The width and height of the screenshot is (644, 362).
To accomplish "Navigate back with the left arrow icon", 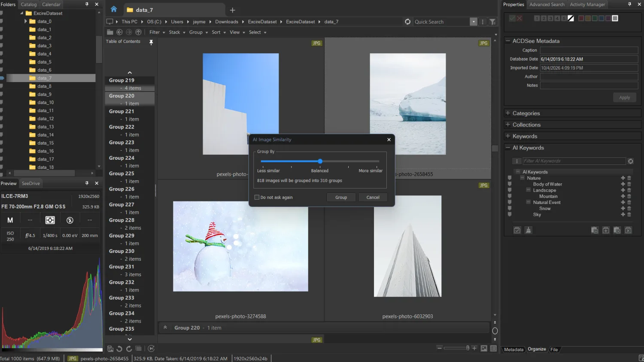I will point(119,32).
